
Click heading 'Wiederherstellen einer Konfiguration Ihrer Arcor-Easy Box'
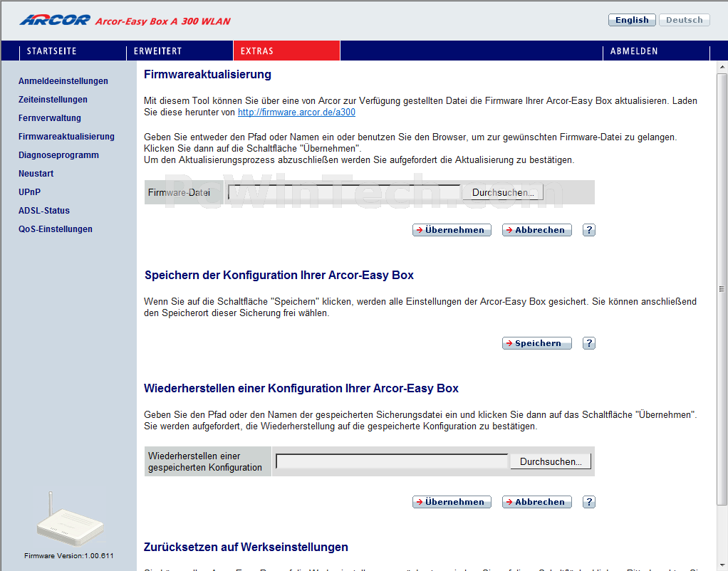point(301,389)
